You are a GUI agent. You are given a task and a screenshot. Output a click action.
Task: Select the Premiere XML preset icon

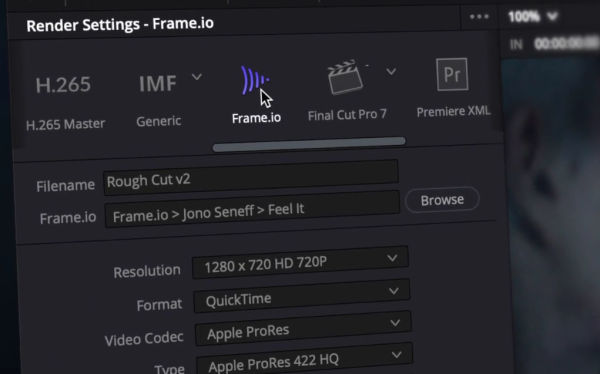pyautogui.click(x=452, y=74)
